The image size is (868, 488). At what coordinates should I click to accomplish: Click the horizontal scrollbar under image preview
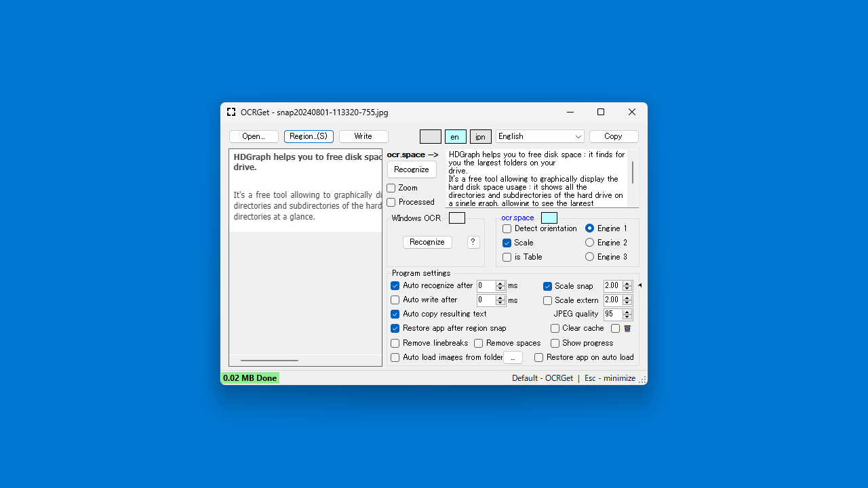pyautogui.click(x=269, y=361)
